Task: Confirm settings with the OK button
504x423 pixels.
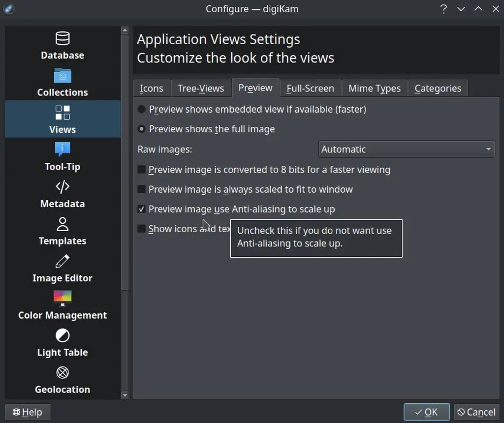Action: (x=426, y=412)
